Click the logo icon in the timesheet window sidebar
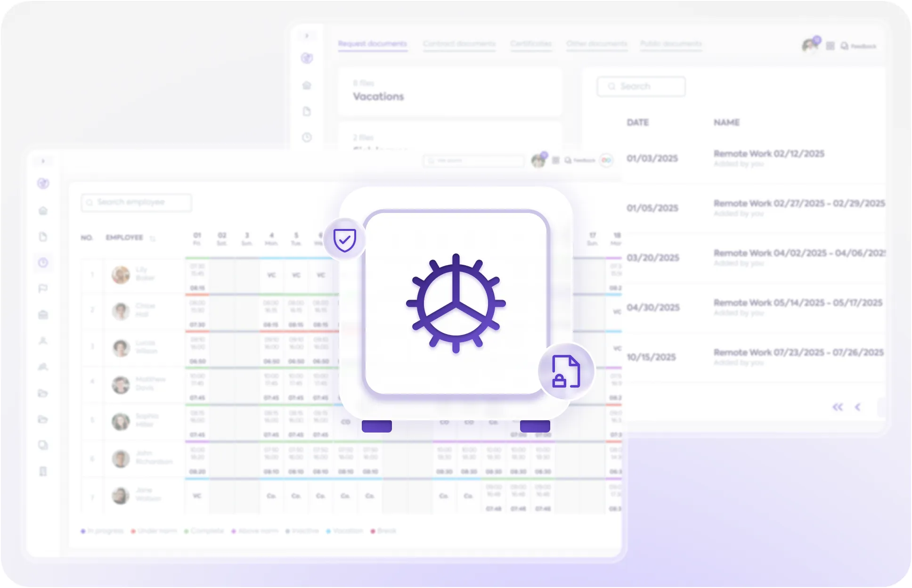The image size is (912, 588). click(x=43, y=183)
